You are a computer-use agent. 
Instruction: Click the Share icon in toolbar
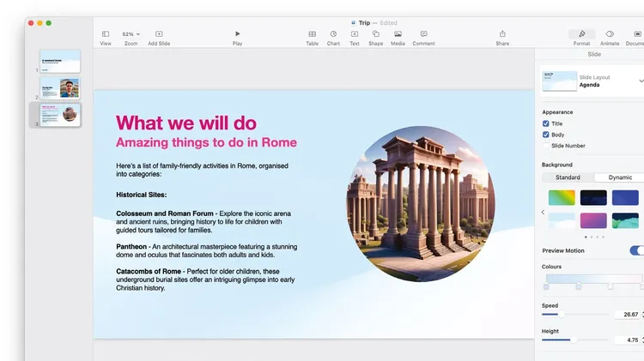click(x=502, y=34)
